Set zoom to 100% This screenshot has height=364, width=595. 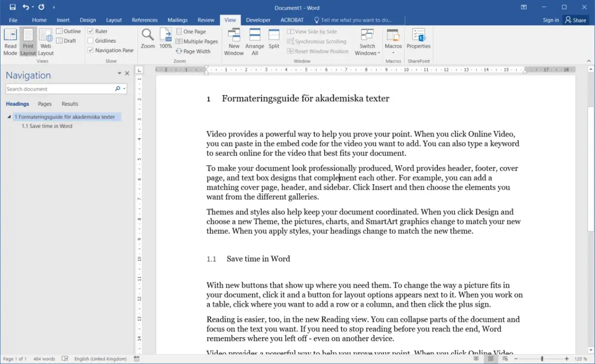click(165, 39)
